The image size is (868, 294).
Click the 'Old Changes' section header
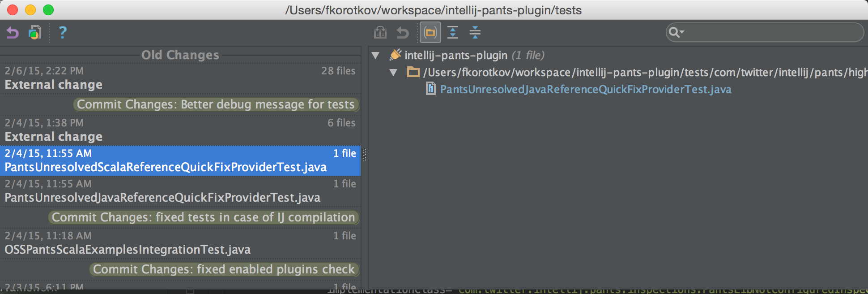click(180, 55)
